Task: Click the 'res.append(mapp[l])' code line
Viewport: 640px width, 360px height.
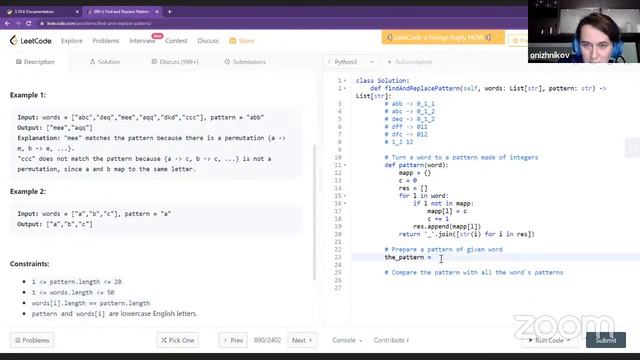Action: (447, 227)
